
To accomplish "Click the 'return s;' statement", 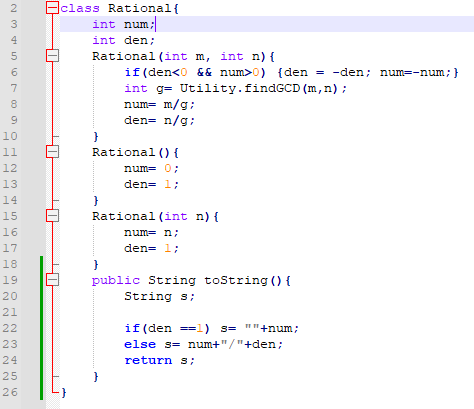I will click(x=159, y=360).
